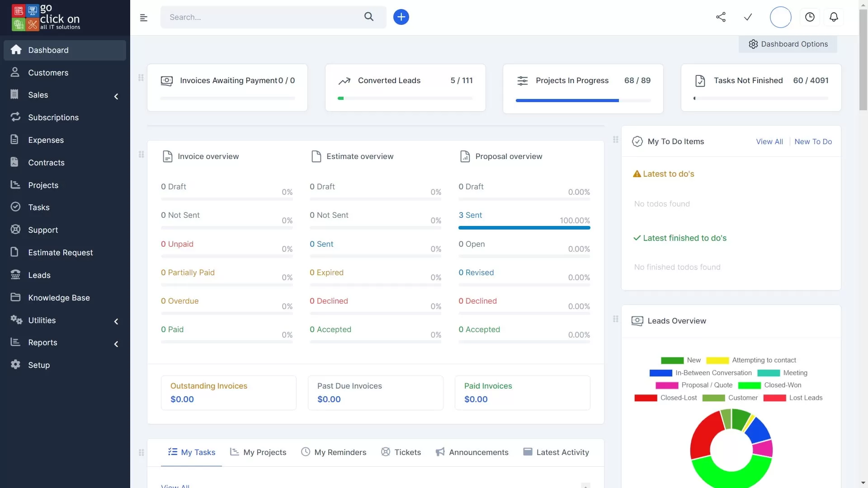Expand the Sales submenu arrow

(116, 96)
